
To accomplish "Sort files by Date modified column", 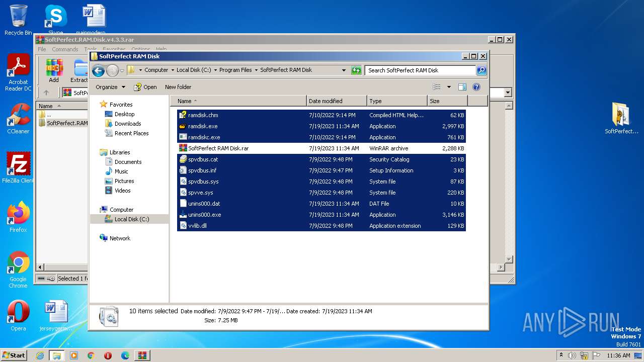I will (337, 101).
